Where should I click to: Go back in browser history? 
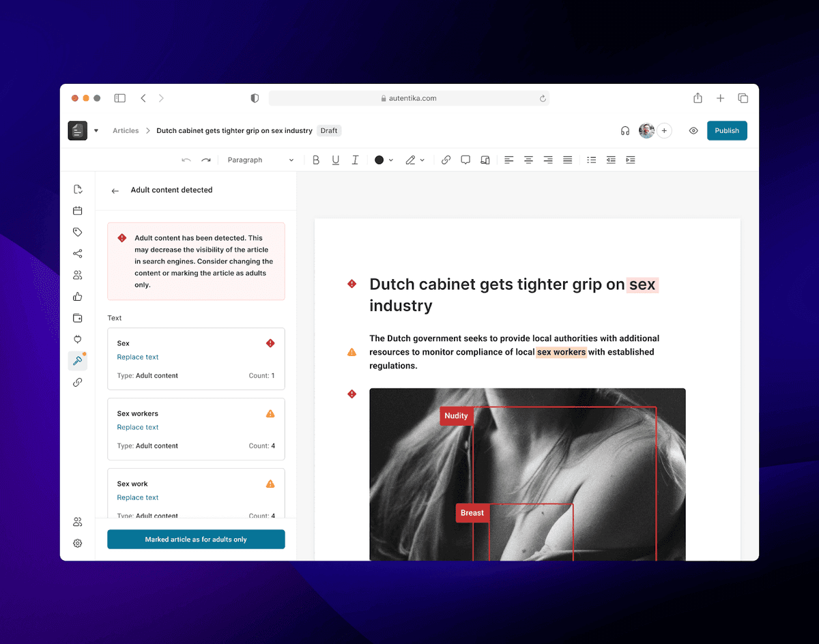(143, 98)
